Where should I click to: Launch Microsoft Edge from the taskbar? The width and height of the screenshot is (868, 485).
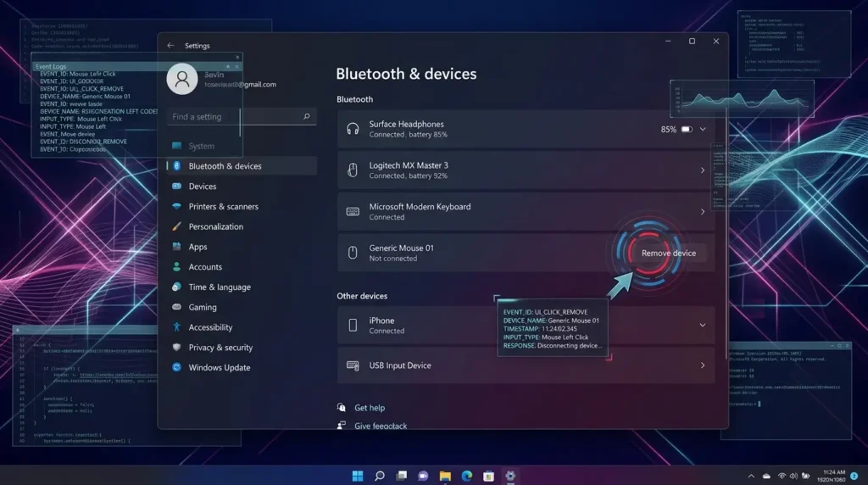coord(467,476)
